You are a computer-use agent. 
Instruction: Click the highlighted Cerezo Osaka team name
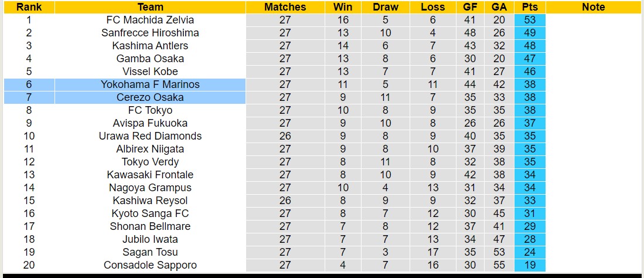pyautogui.click(x=150, y=97)
